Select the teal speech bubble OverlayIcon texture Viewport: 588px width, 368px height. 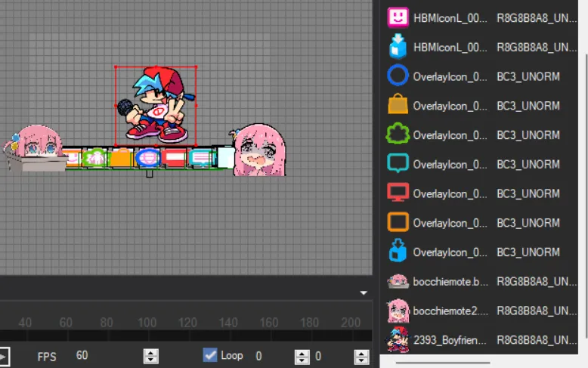(x=449, y=164)
